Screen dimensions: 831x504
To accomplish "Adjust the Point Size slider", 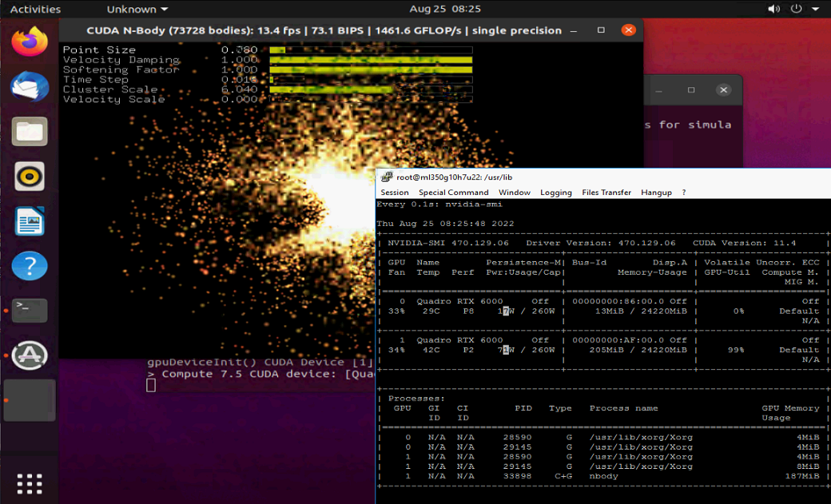I will click(x=371, y=50).
